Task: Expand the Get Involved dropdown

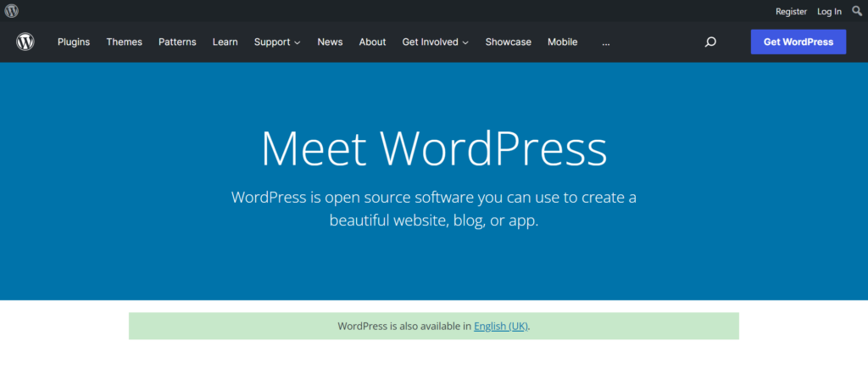Action: click(436, 42)
